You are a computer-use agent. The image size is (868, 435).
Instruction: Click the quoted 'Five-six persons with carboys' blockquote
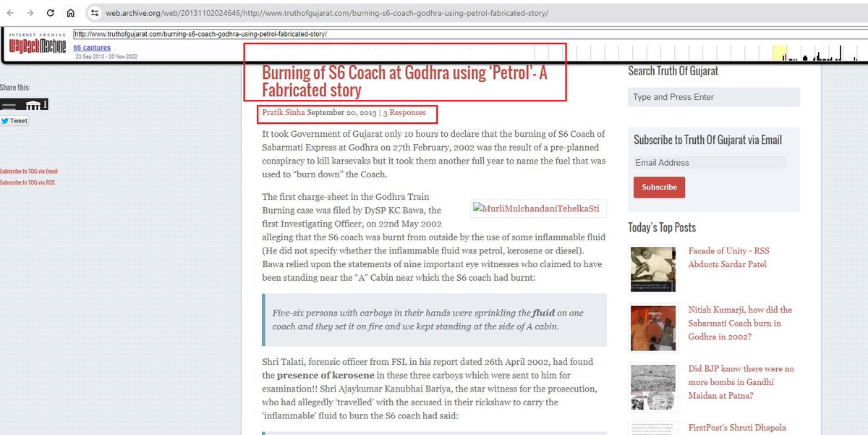click(x=434, y=319)
